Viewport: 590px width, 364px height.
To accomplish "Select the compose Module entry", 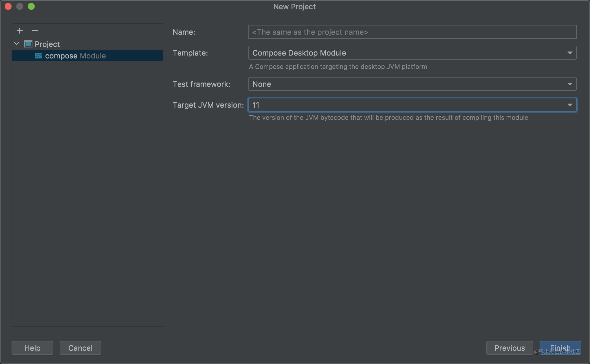I will 75,56.
